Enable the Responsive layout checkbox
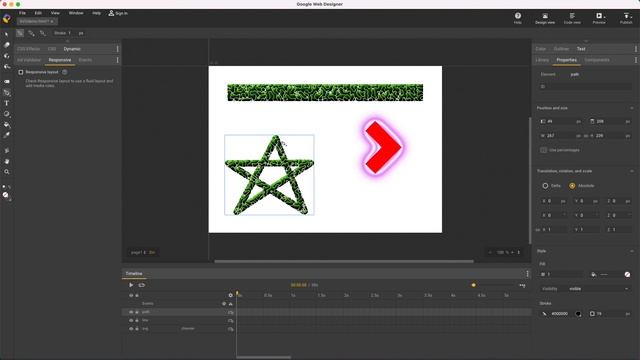 21,72
